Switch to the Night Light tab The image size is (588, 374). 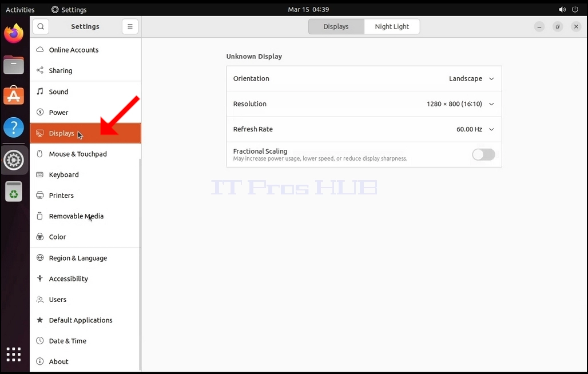click(x=392, y=27)
